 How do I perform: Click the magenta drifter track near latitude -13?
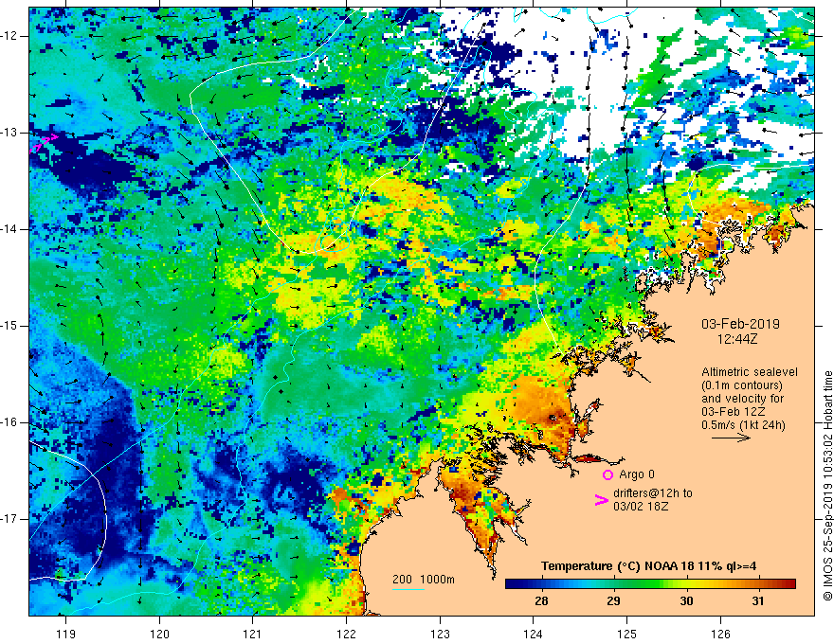point(45,142)
